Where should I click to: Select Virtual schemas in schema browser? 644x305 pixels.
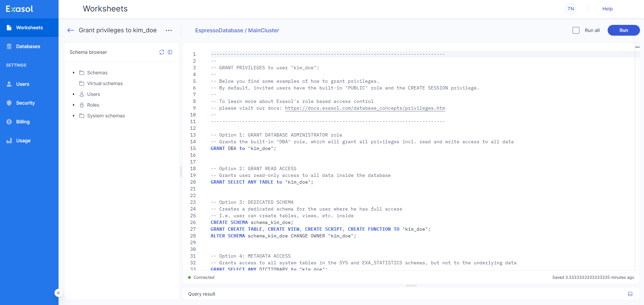105,83
